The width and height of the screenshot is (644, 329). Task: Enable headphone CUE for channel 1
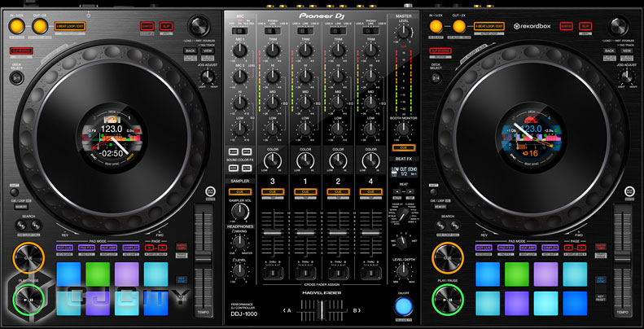(305, 192)
